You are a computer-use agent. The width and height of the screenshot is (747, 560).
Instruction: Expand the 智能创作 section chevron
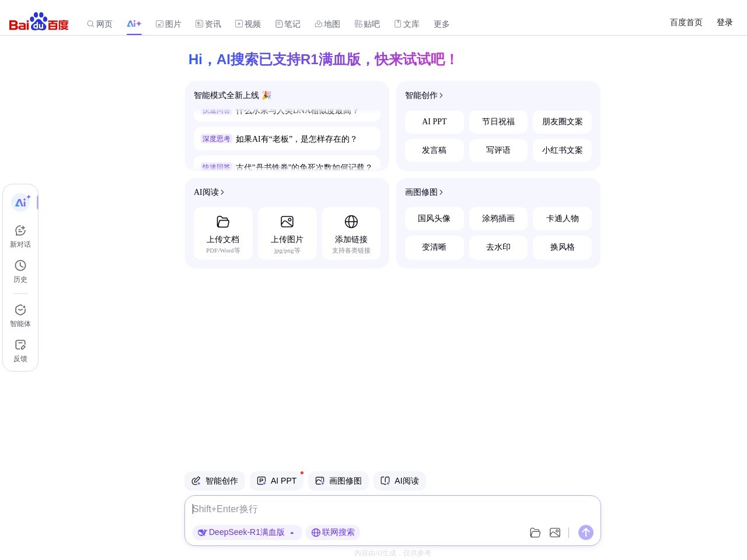441,95
